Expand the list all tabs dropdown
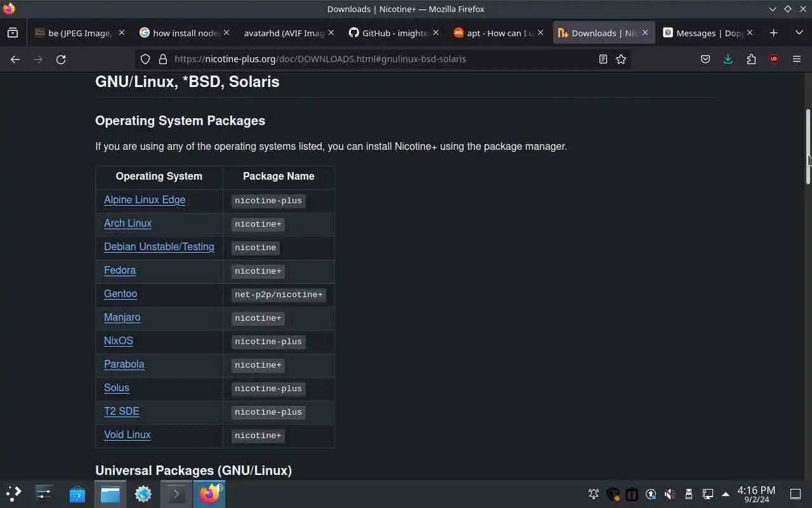The height and width of the screenshot is (508, 812). [x=799, y=33]
